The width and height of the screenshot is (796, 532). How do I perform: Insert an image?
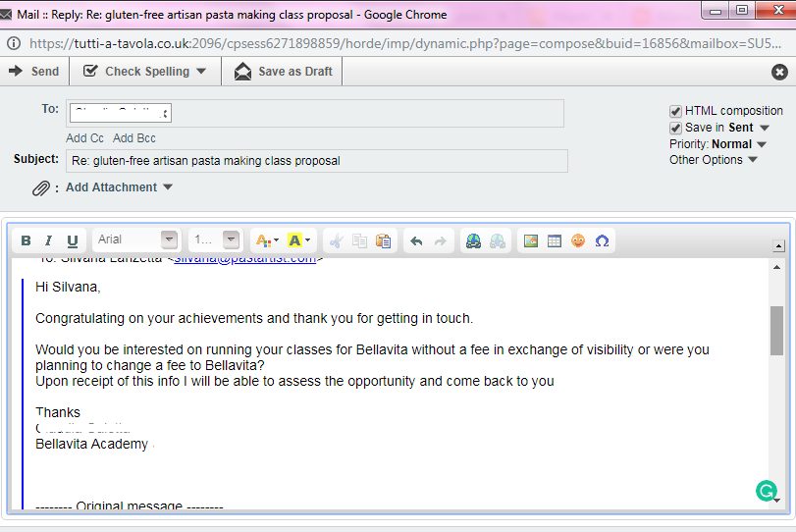531,240
